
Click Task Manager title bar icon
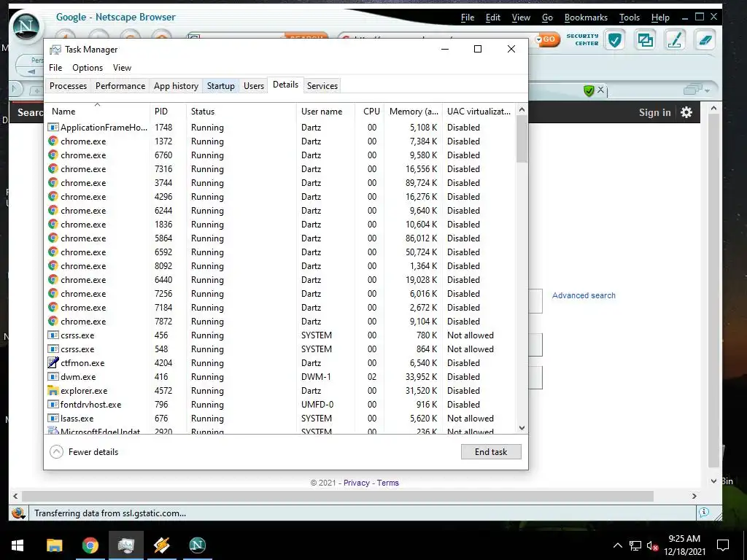55,50
